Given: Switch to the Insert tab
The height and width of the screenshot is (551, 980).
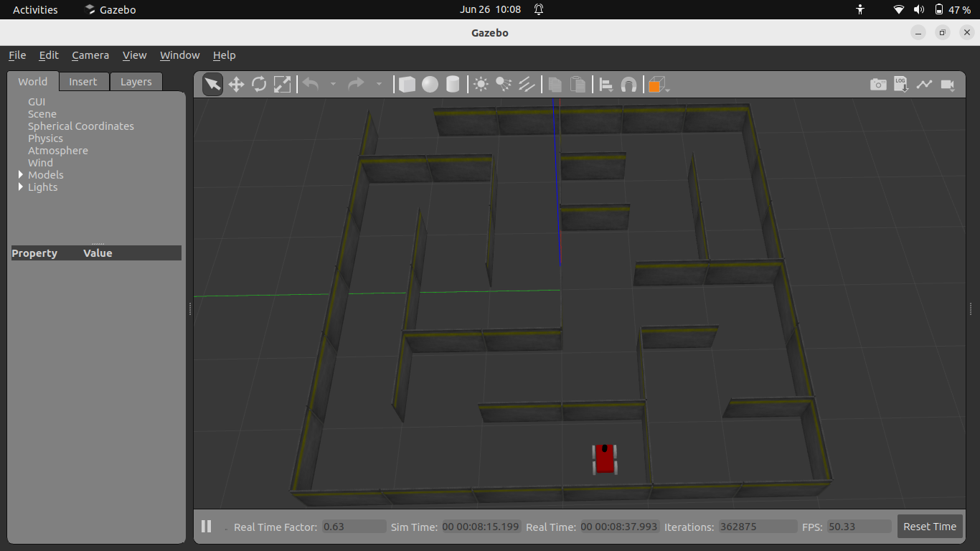Looking at the screenshot, I should click(x=83, y=81).
